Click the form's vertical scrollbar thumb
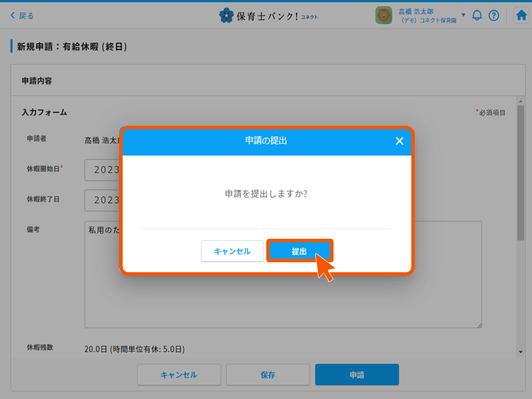Viewport: 532px width, 399px height. pos(521,172)
